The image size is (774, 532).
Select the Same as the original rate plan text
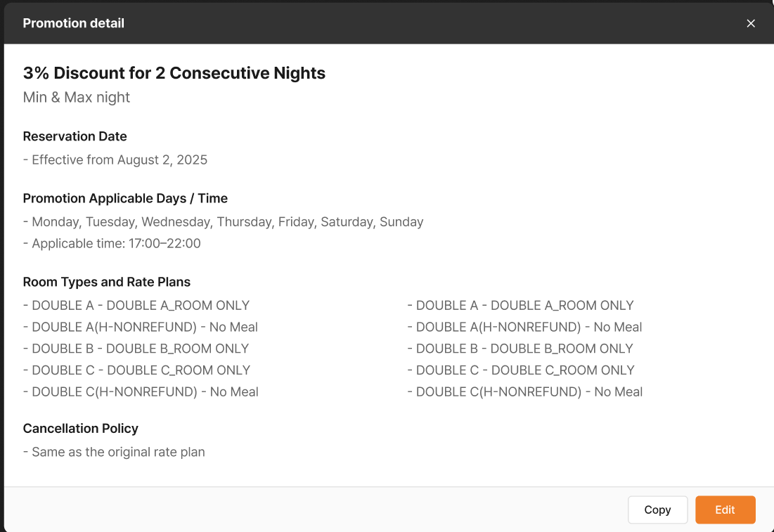[x=114, y=452]
